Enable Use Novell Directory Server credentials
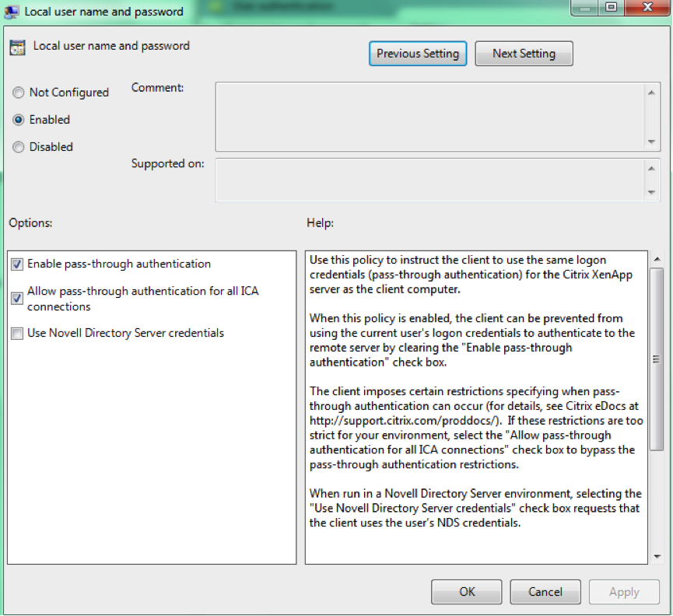The width and height of the screenshot is (673, 616). [x=17, y=334]
